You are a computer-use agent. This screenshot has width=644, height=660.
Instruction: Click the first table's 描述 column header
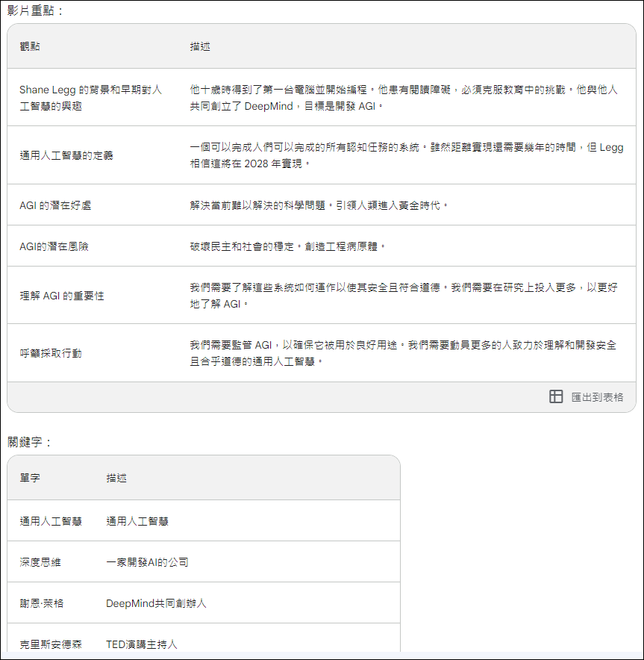tap(200, 46)
